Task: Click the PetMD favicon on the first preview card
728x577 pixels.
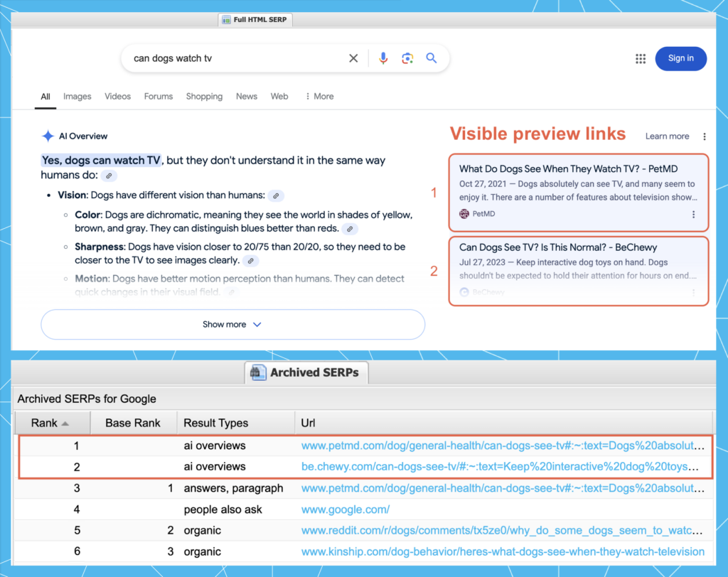Action: (x=463, y=213)
